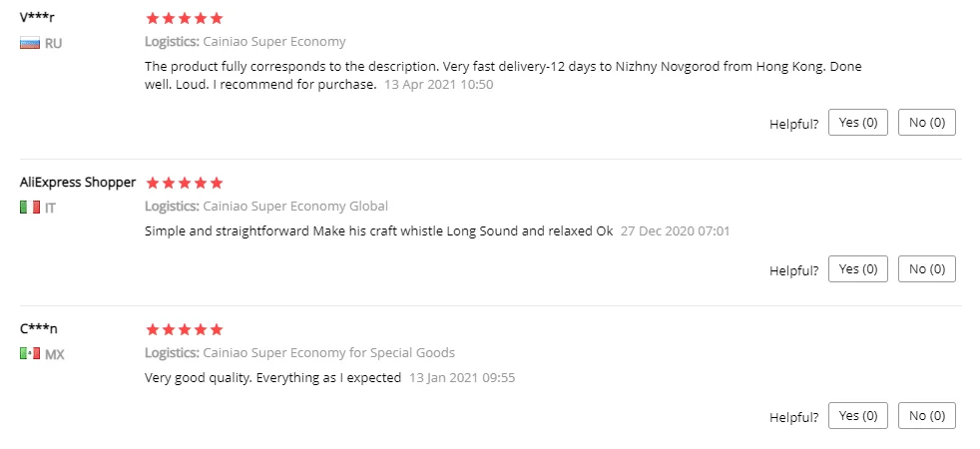Click the 13 Apr 2021 10:50 timestamp
The image size is (980, 449).
click(439, 85)
